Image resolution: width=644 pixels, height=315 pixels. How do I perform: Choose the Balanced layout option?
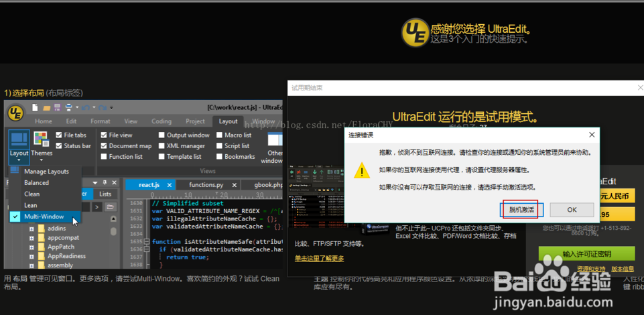tap(45, 183)
